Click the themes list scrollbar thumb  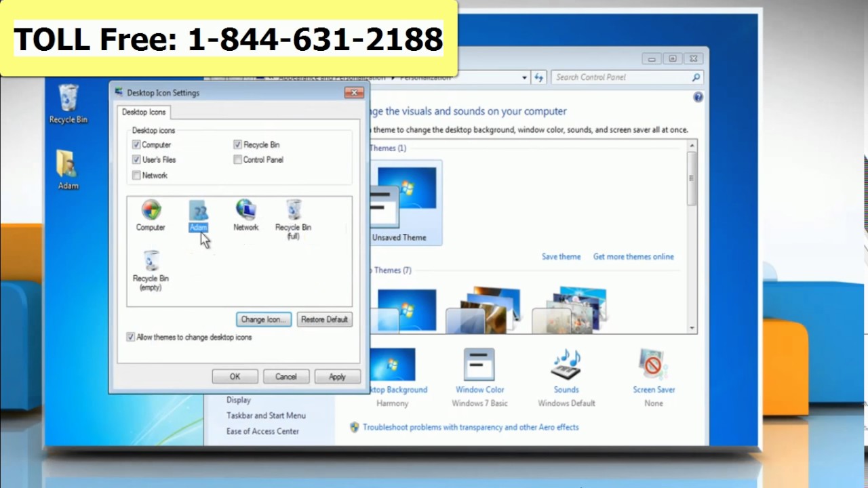[x=692, y=178]
